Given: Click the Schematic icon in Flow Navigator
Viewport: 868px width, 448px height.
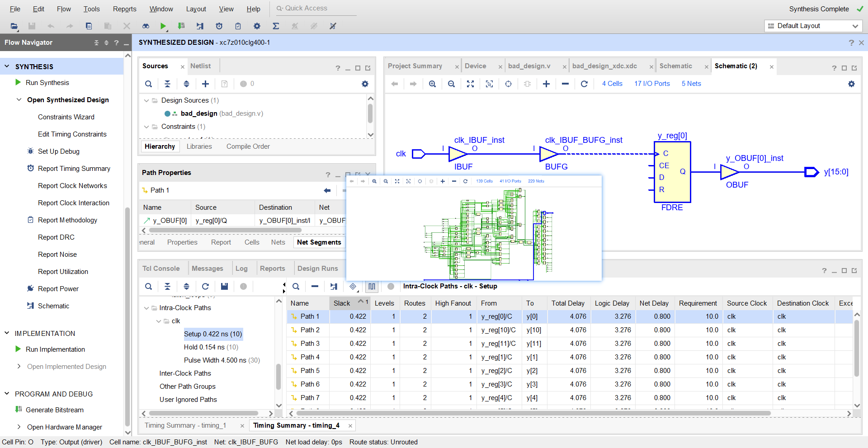Looking at the screenshot, I should click(30, 306).
